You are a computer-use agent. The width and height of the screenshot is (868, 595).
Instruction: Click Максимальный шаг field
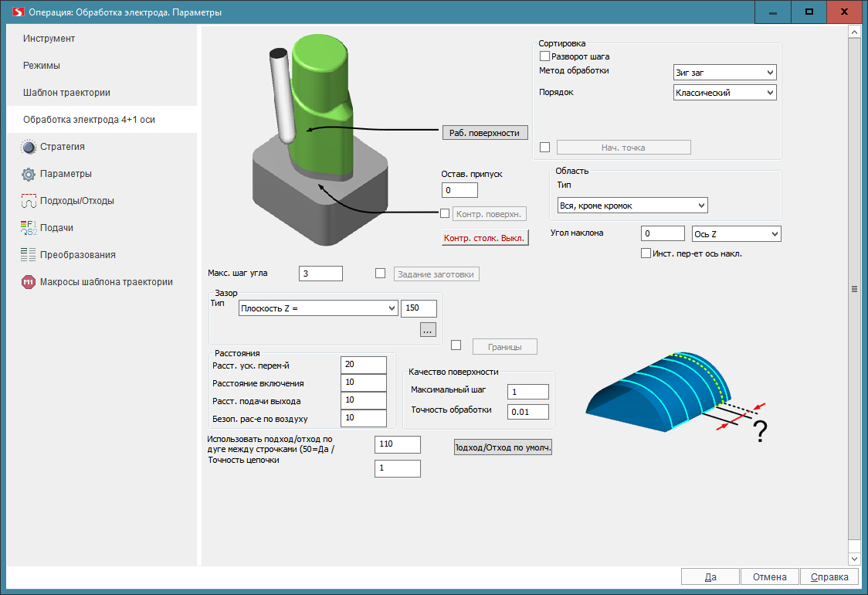(528, 392)
